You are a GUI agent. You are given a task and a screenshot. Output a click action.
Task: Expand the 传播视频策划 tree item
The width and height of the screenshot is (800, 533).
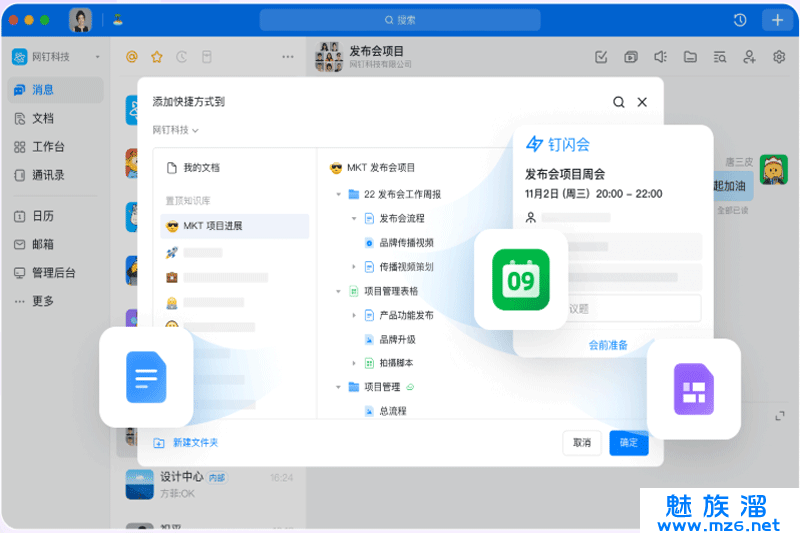coord(354,267)
